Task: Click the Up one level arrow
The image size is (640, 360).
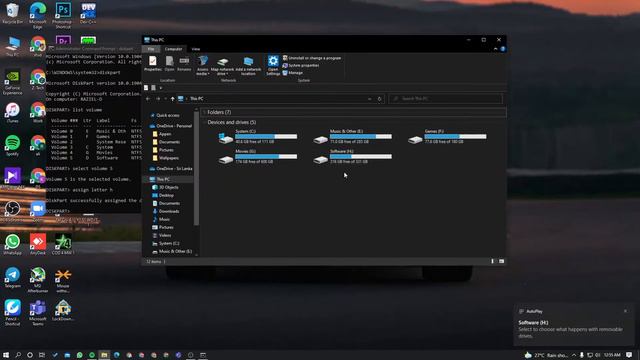Action: click(172, 99)
